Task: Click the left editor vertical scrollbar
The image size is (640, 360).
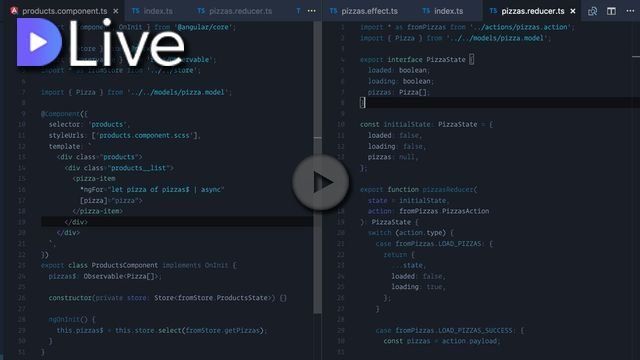Action: [318, 167]
